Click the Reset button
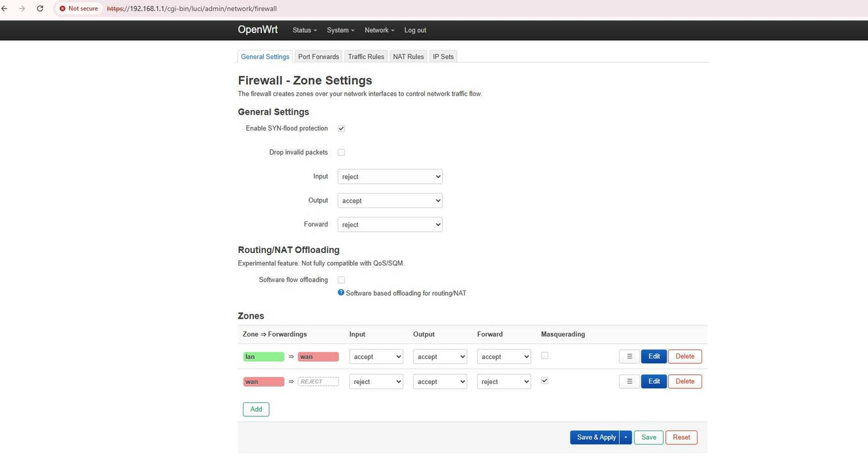The width and height of the screenshot is (868, 461). click(681, 437)
